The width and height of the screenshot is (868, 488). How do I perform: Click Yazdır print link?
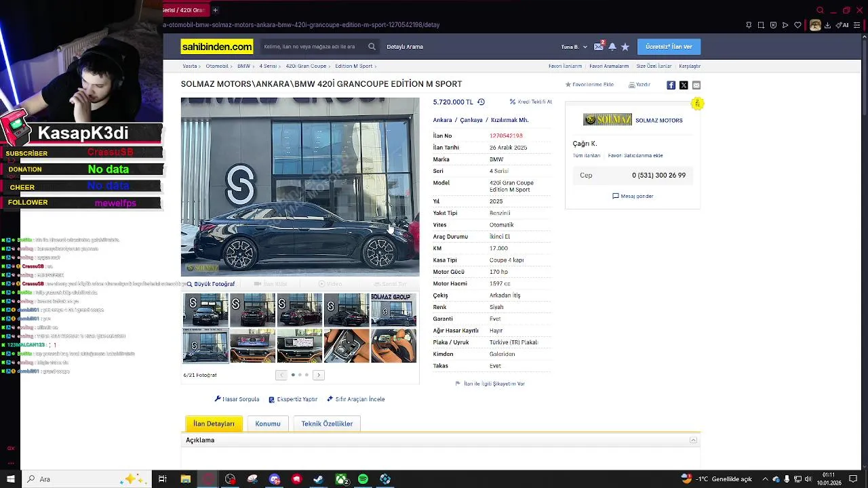(x=639, y=85)
